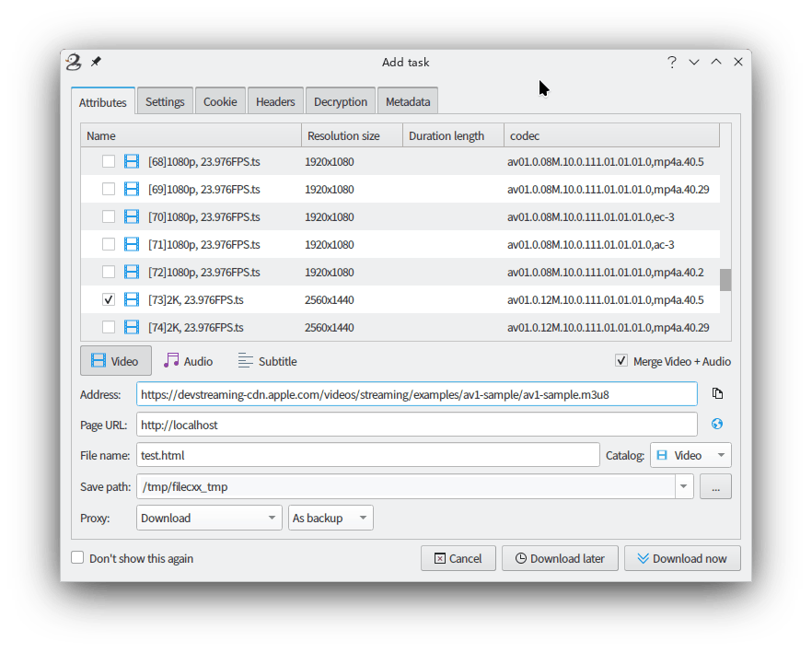Open the Catalog Video dropdown
Viewport: 812px width, 653px height.
coord(690,455)
